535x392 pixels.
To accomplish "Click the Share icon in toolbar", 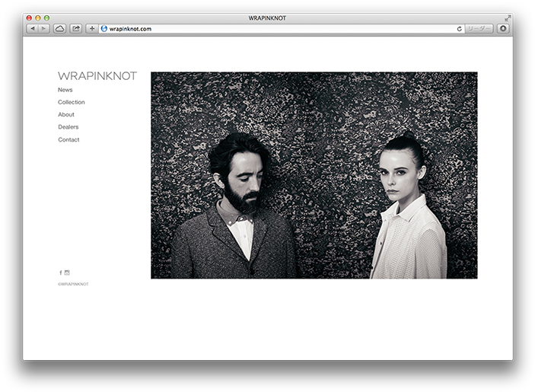I will [76, 28].
